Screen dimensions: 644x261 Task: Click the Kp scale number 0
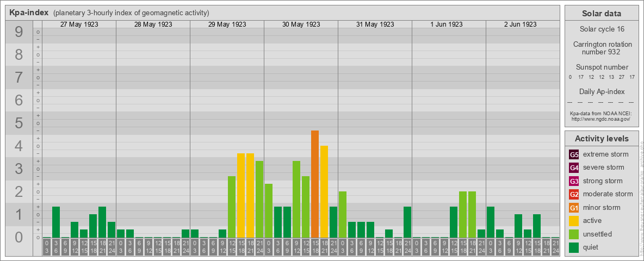click(x=18, y=237)
